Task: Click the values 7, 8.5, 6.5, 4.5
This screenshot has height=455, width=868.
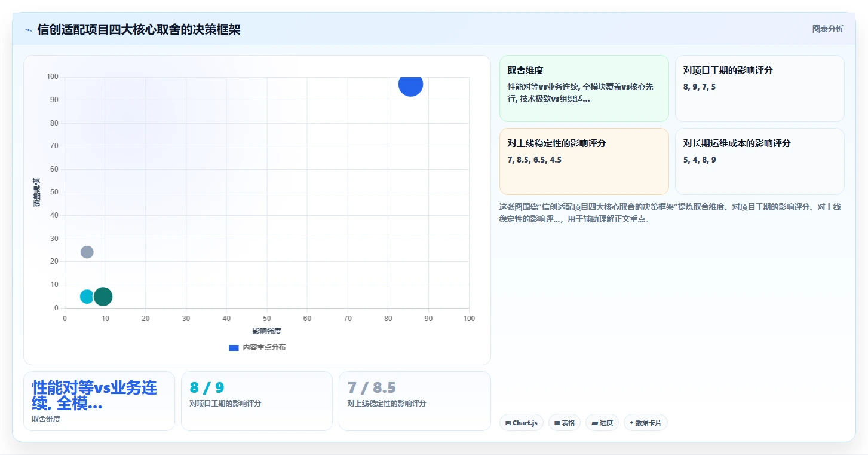Action: (535, 160)
